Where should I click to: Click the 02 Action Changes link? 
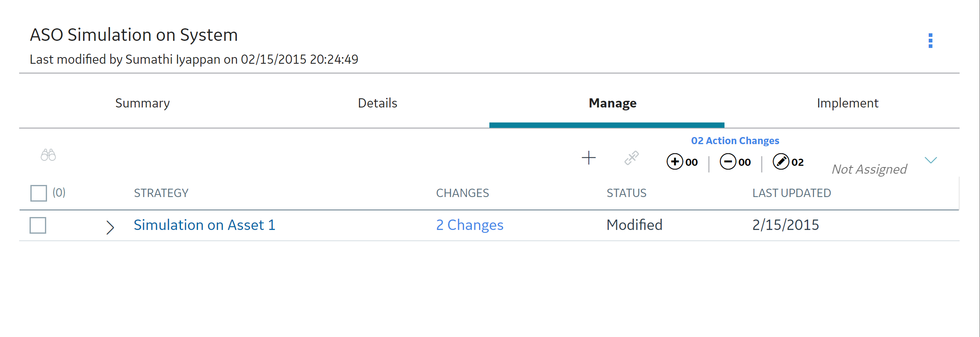pyautogui.click(x=735, y=141)
